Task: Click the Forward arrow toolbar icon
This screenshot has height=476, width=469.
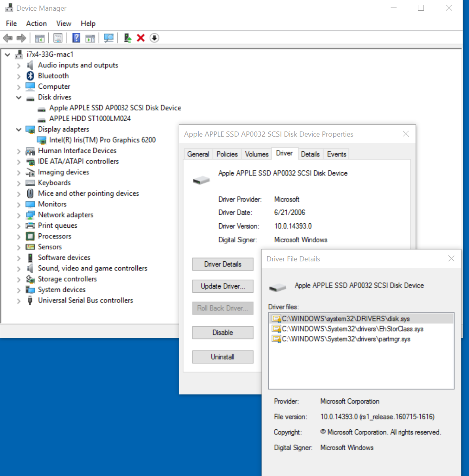Action: pyautogui.click(x=21, y=38)
